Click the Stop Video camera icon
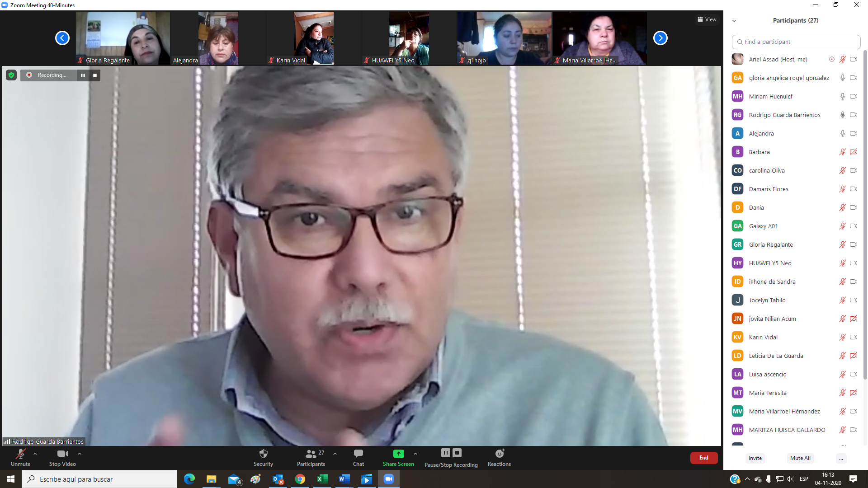The image size is (868, 488). click(63, 454)
